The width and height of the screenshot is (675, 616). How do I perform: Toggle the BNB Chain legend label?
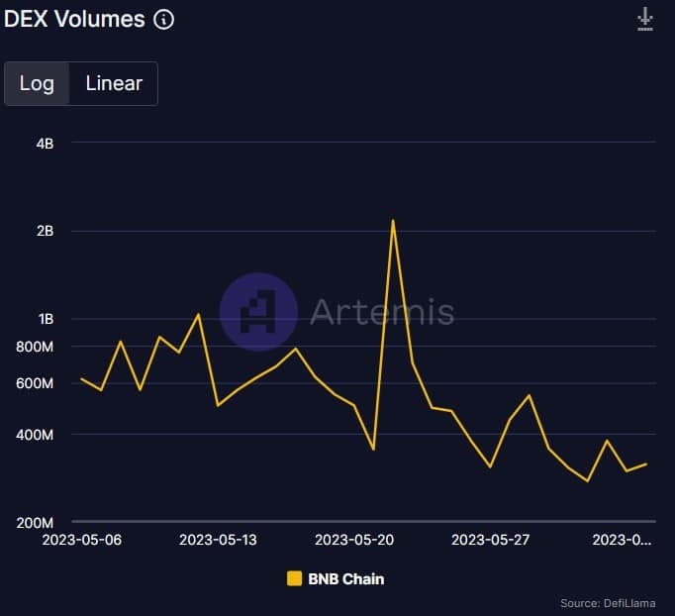[x=345, y=578]
